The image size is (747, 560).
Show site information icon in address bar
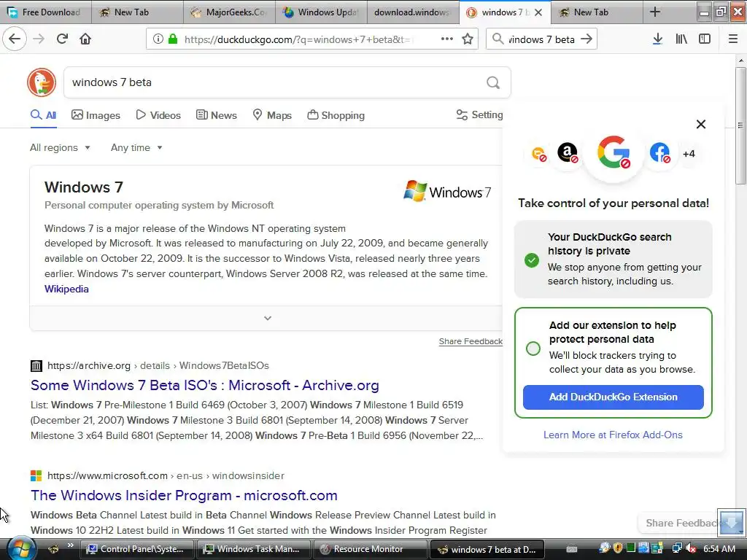click(158, 39)
